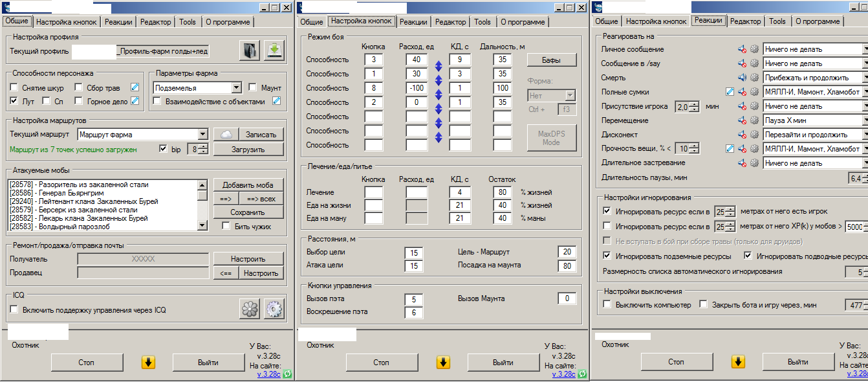Open Tools tab in the Режим боя window
Screen dimensions: 868x382
pyautogui.click(x=483, y=22)
